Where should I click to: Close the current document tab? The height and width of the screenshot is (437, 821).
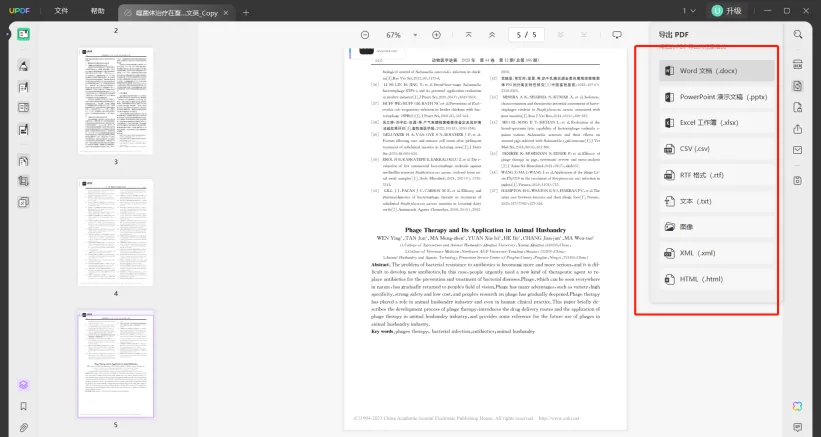pyautogui.click(x=226, y=13)
